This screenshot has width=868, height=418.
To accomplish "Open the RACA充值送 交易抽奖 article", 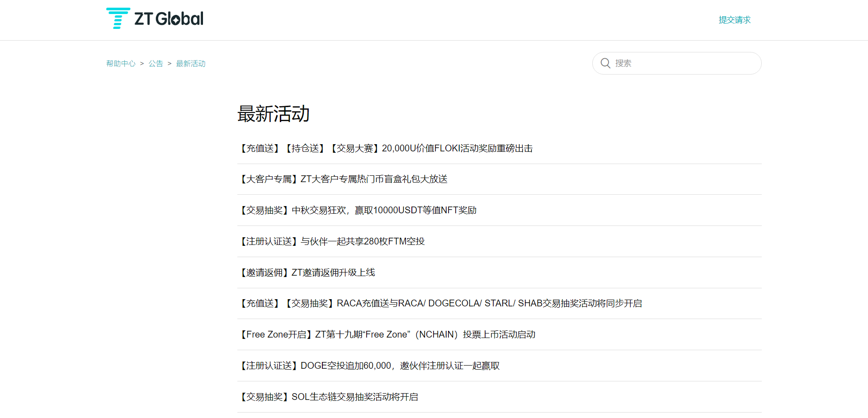I will [x=440, y=303].
